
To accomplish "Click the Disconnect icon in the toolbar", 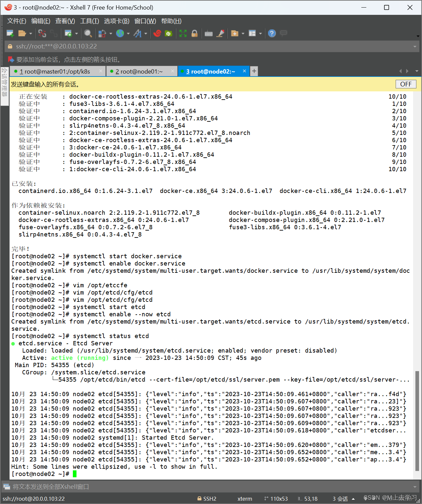I will (42, 33).
